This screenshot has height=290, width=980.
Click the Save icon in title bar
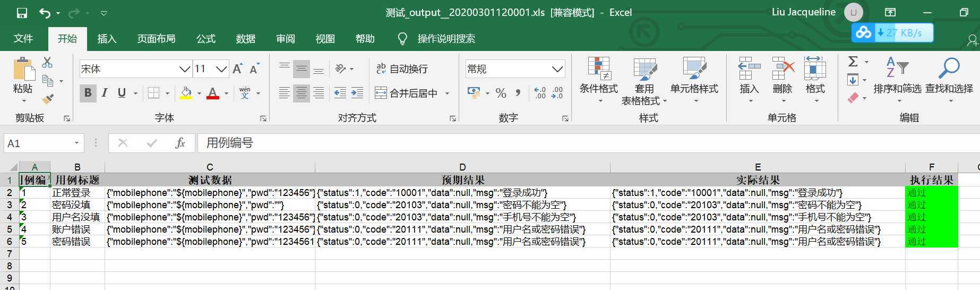click(x=22, y=13)
